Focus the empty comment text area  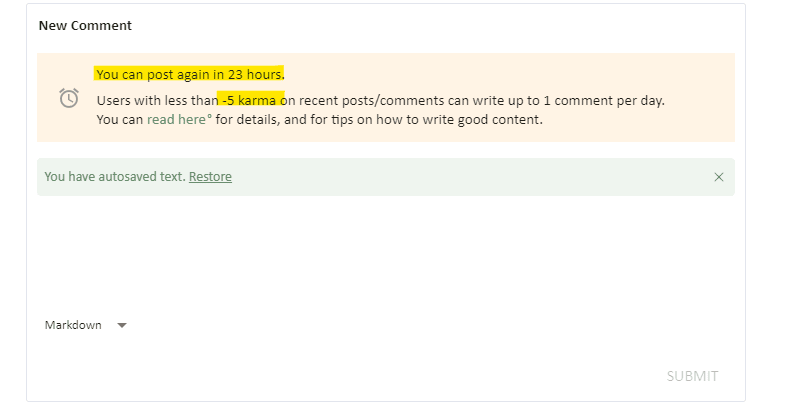(385, 250)
